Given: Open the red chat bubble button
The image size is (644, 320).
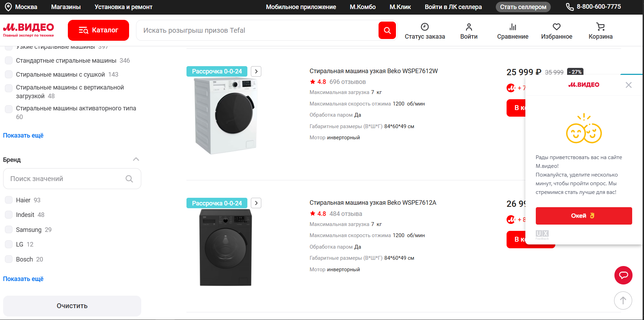Looking at the screenshot, I should click(623, 275).
